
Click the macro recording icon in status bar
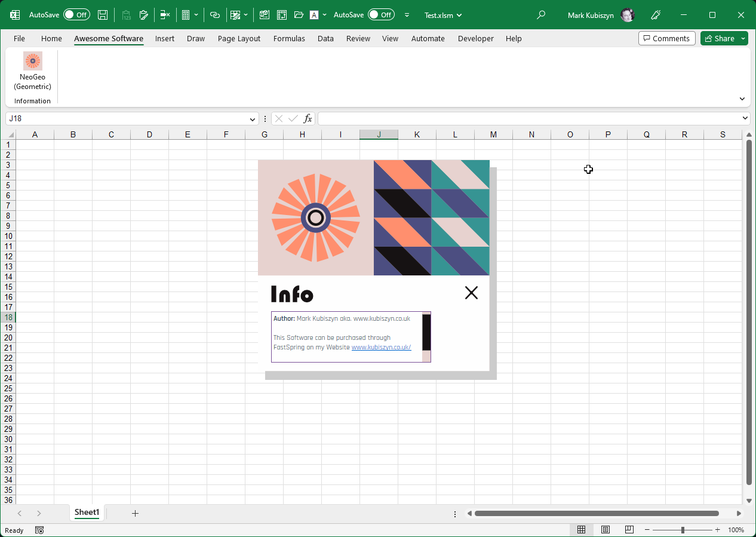(x=39, y=530)
